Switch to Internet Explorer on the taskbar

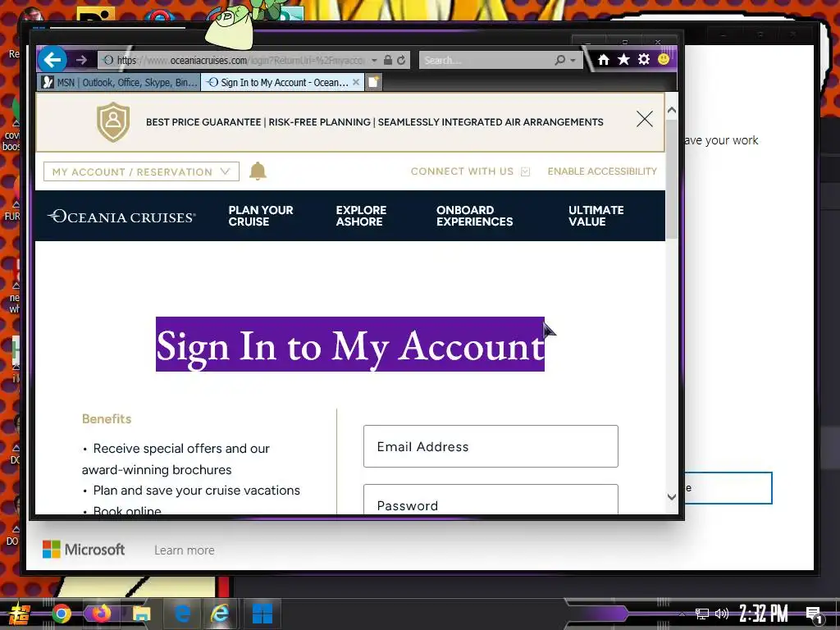(x=220, y=614)
